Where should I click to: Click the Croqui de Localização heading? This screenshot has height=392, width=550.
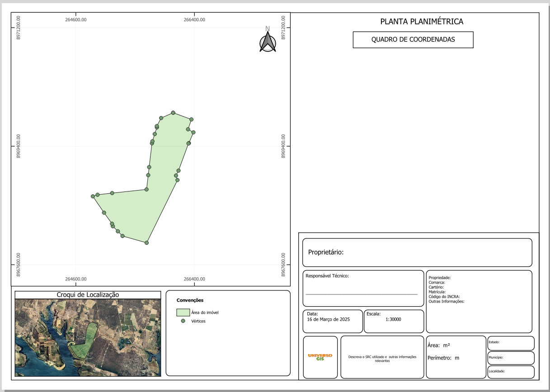click(x=88, y=295)
